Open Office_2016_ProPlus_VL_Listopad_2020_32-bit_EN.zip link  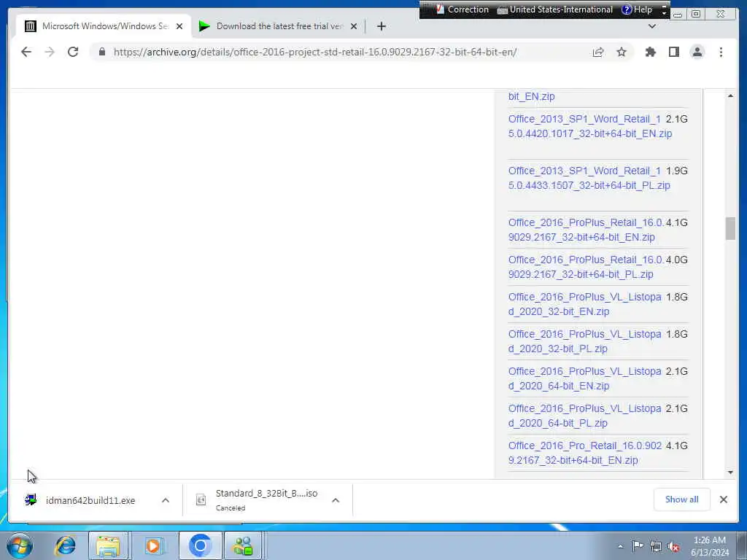(584, 304)
